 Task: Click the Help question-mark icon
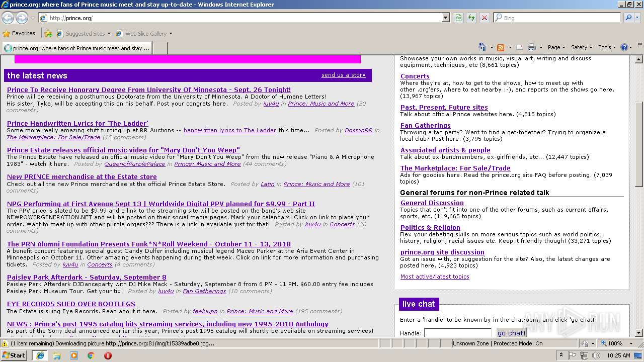(624, 47)
